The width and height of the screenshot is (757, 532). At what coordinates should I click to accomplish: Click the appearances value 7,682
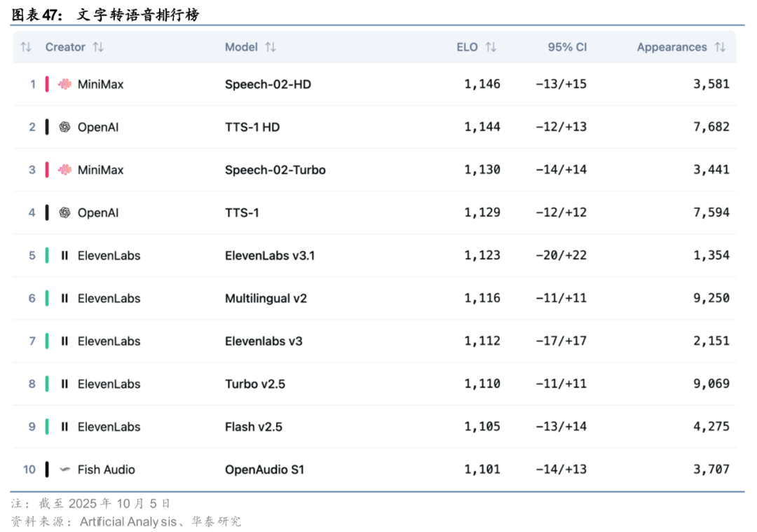pos(711,127)
